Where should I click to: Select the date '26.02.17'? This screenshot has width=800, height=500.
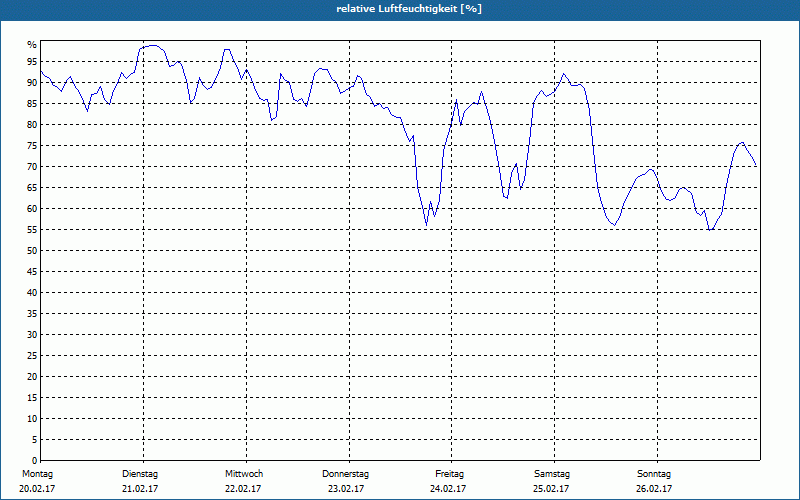click(x=654, y=489)
